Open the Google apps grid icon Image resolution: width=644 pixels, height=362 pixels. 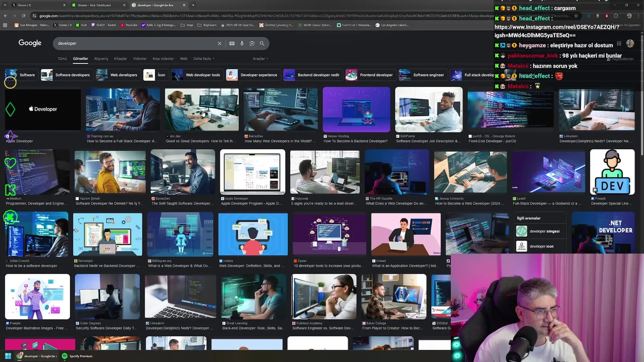point(619,44)
